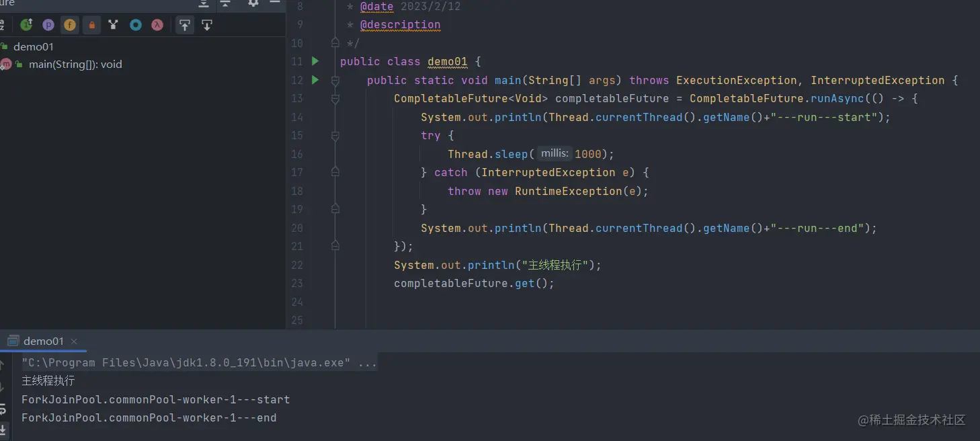Screen dimensions: 980x441
Task: Click the @date Javadoc tag
Action: pos(376,7)
